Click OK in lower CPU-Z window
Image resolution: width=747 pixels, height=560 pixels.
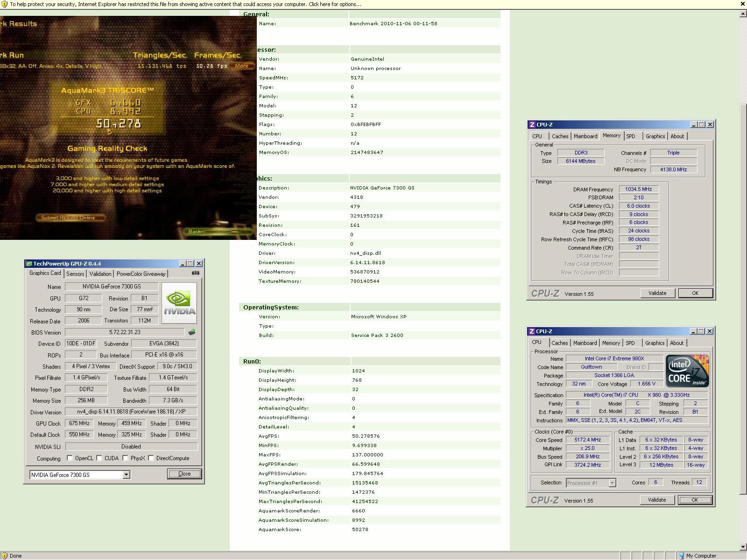(695, 500)
